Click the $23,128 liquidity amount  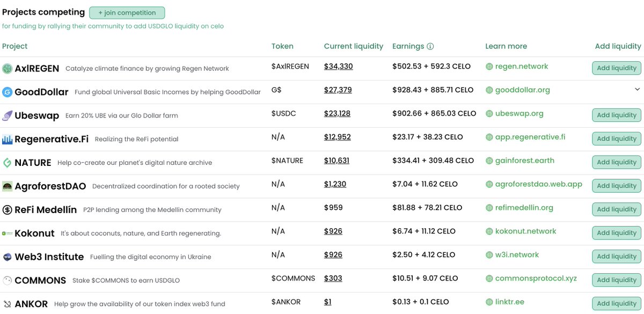pos(338,114)
